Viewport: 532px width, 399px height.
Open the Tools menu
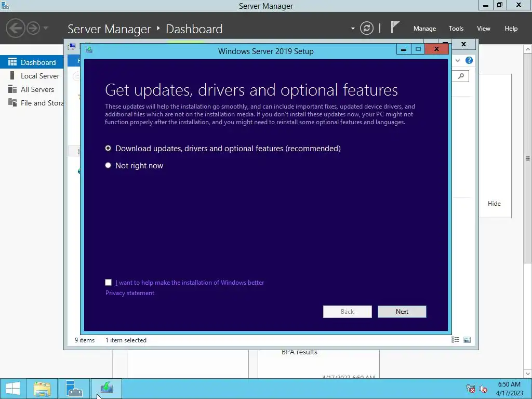coord(456,29)
